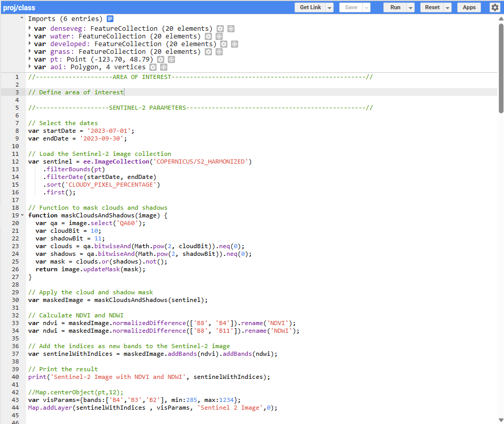
Task: Click the '2023-09-30' end date string
Action: (102, 138)
